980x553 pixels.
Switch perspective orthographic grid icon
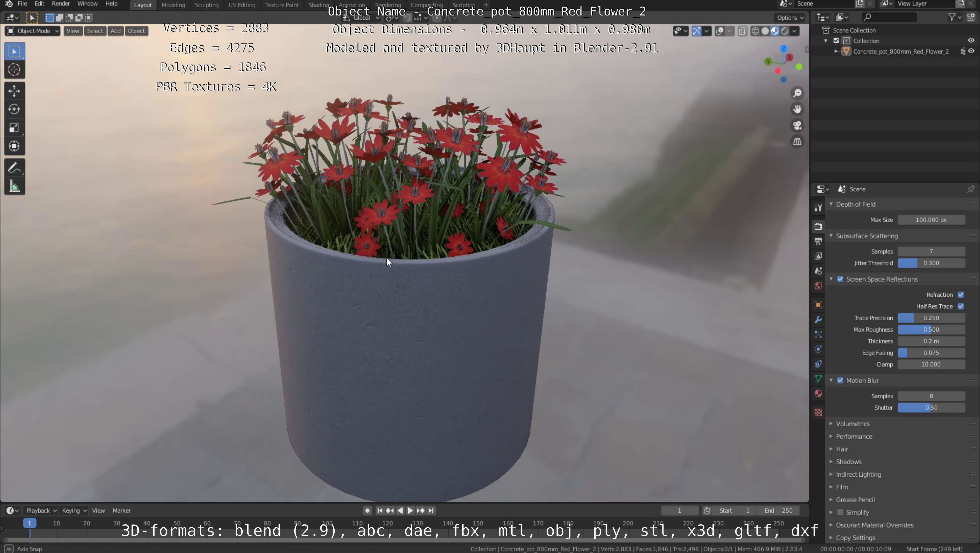797,142
